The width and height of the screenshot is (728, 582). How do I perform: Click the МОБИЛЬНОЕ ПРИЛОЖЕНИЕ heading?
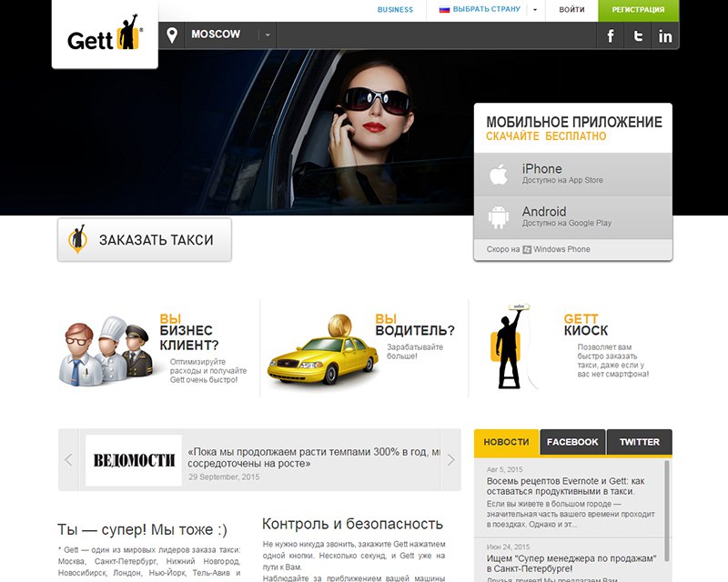tap(574, 122)
